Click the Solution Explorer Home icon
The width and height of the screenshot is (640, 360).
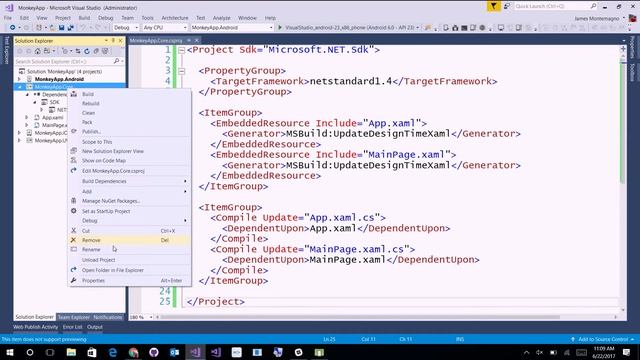point(38,51)
